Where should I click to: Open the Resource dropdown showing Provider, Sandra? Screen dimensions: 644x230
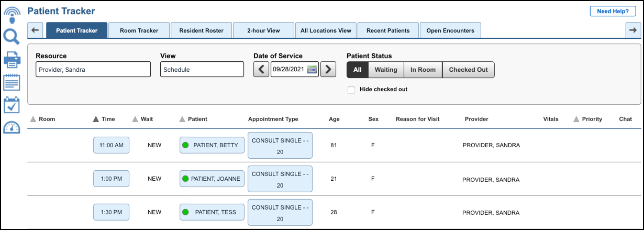click(93, 70)
